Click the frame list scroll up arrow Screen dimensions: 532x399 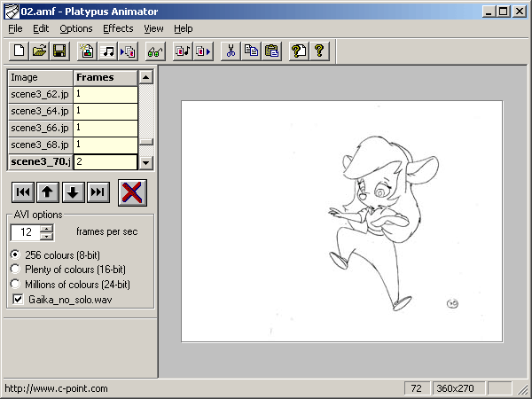[x=145, y=77]
